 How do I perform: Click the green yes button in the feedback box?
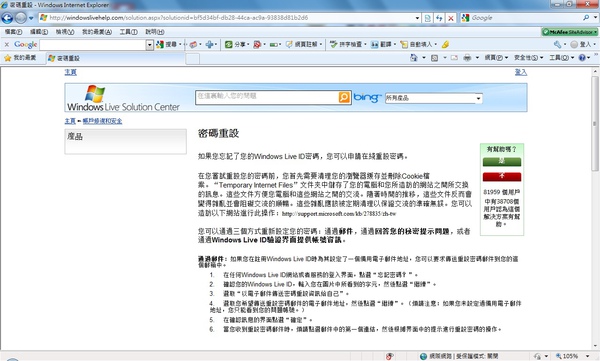(502, 162)
